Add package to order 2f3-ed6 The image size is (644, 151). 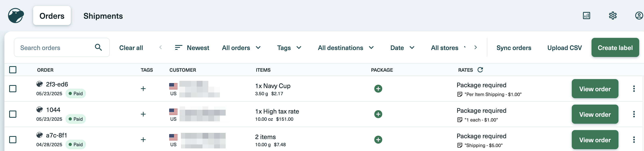tap(378, 89)
